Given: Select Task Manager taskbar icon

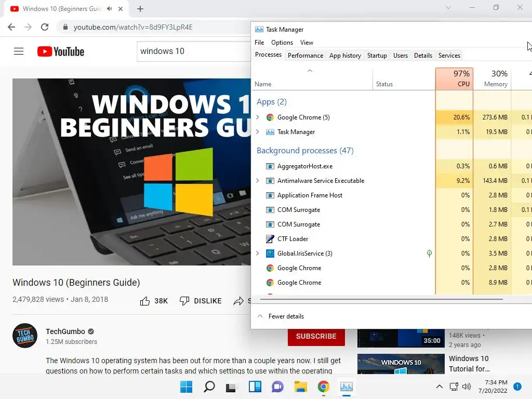Looking at the screenshot, I should click(x=347, y=387).
